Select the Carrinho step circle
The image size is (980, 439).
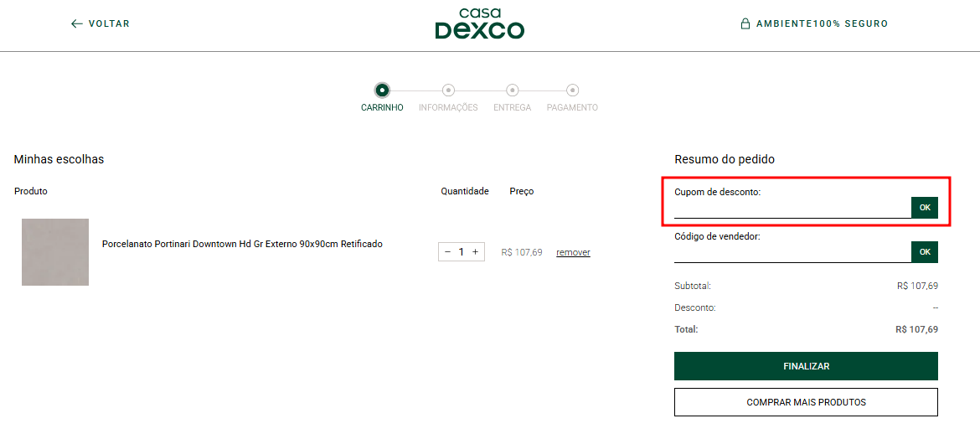[382, 90]
